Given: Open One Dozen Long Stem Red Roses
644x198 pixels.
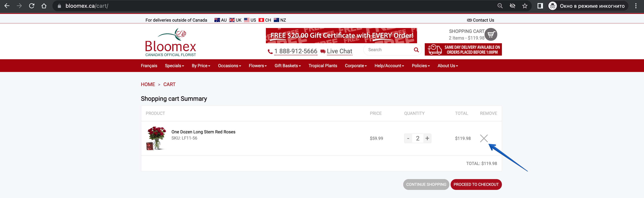Looking at the screenshot, I should tap(203, 132).
